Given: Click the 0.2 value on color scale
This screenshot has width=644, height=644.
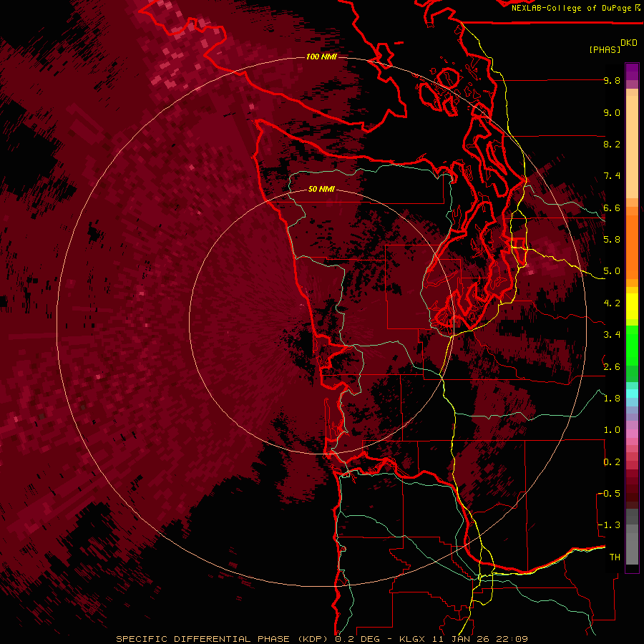Looking at the screenshot, I should click(612, 462).
